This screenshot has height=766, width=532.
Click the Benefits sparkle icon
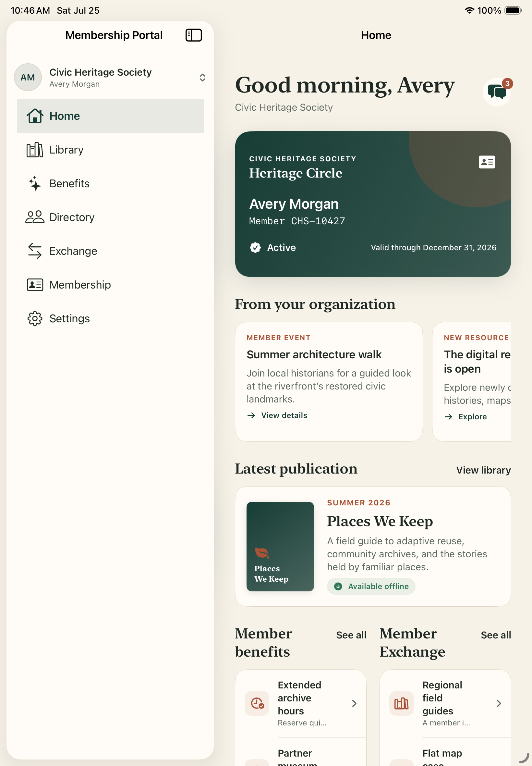pyautogui.click(x=35, y=183)
